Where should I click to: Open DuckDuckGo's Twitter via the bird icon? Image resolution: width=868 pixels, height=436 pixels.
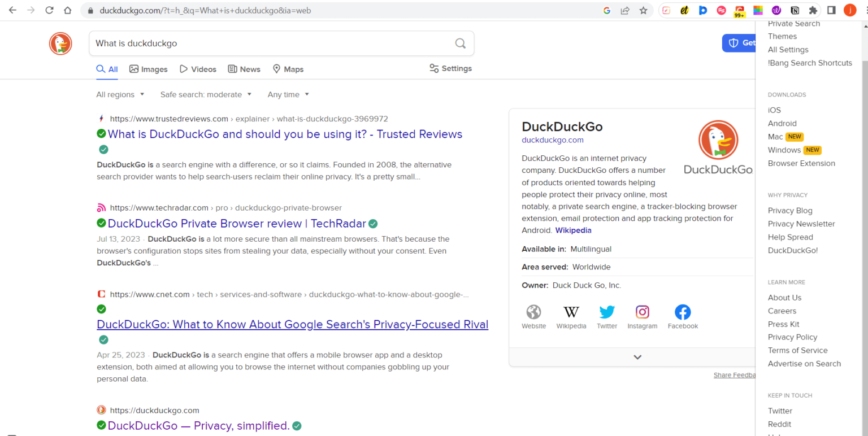coord(607,312)
